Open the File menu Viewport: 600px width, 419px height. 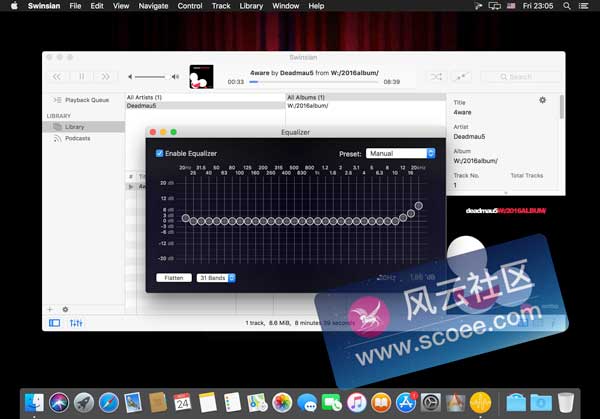point(75,6)
